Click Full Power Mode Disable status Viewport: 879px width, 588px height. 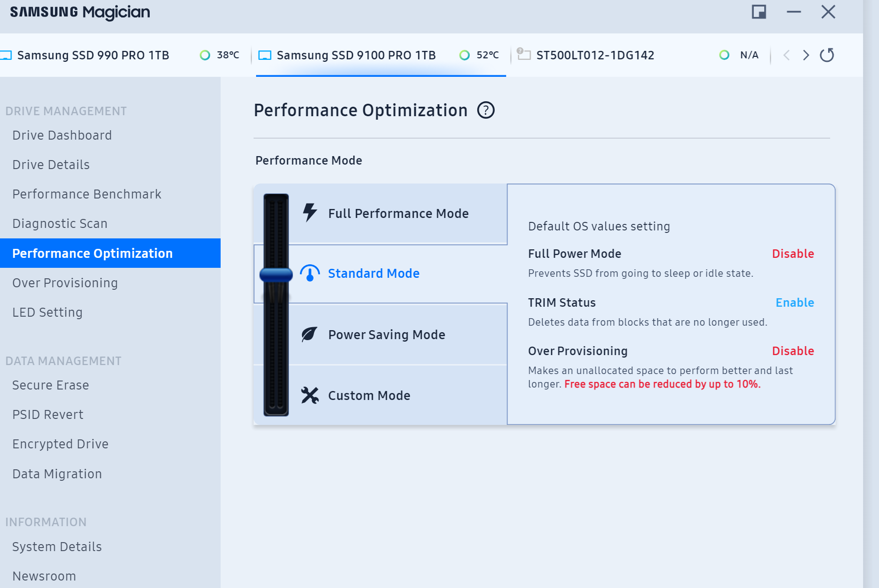click(x=793, y=254)
